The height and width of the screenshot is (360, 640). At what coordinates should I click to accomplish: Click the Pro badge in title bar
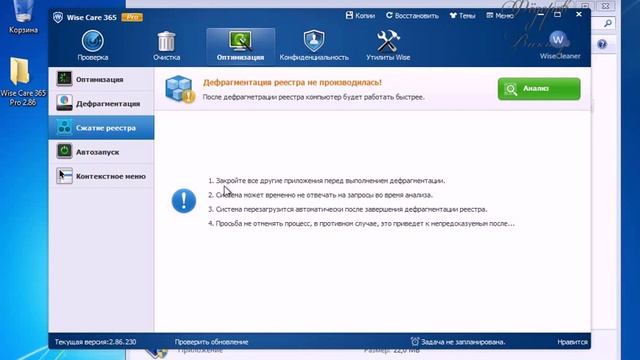coord(132,17)
